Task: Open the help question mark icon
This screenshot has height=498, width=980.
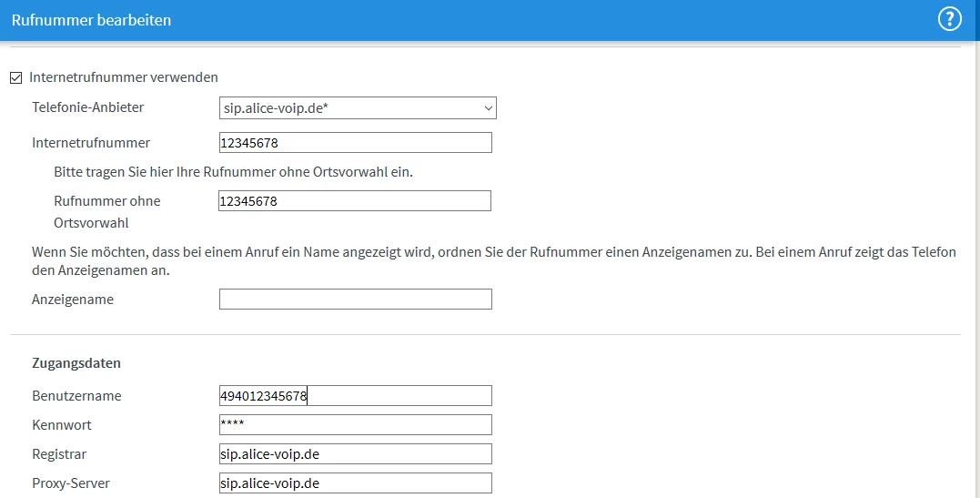Action: (949, 19)
